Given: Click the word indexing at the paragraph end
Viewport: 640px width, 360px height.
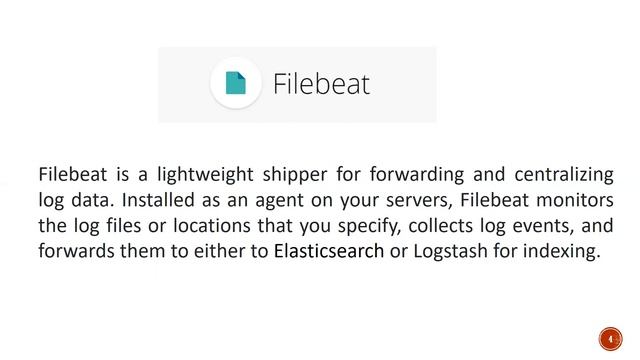Looking at the screenshot, I should 562,252.
